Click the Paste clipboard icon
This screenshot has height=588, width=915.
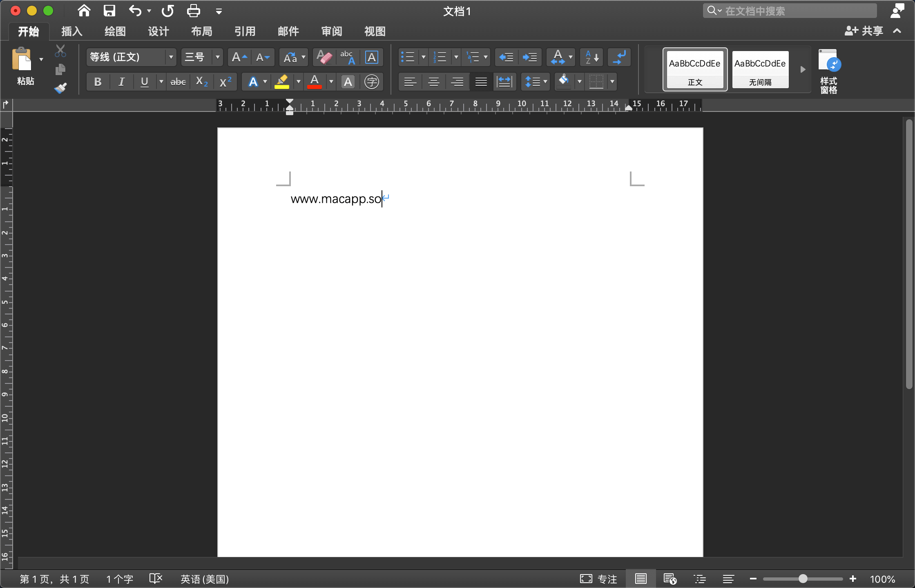tap(22, 59)
